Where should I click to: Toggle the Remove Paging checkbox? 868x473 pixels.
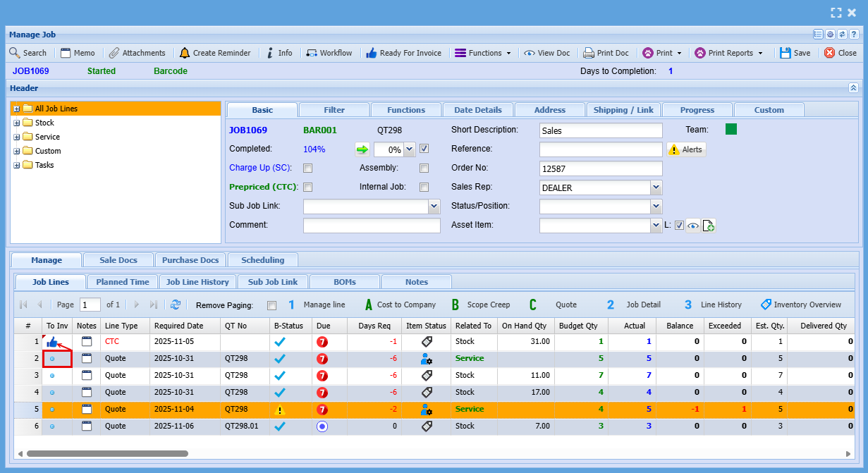(x=271, y=305)
